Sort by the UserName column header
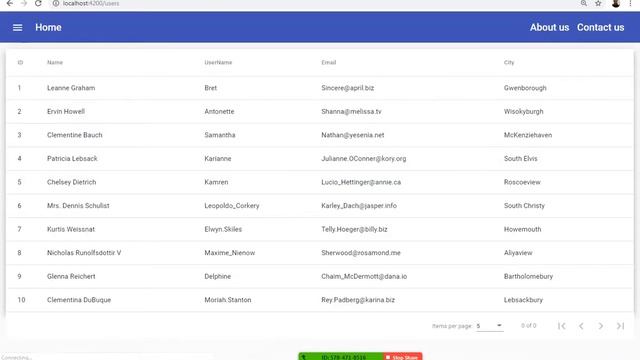This screenshot has height=360, width=640. 218,62
